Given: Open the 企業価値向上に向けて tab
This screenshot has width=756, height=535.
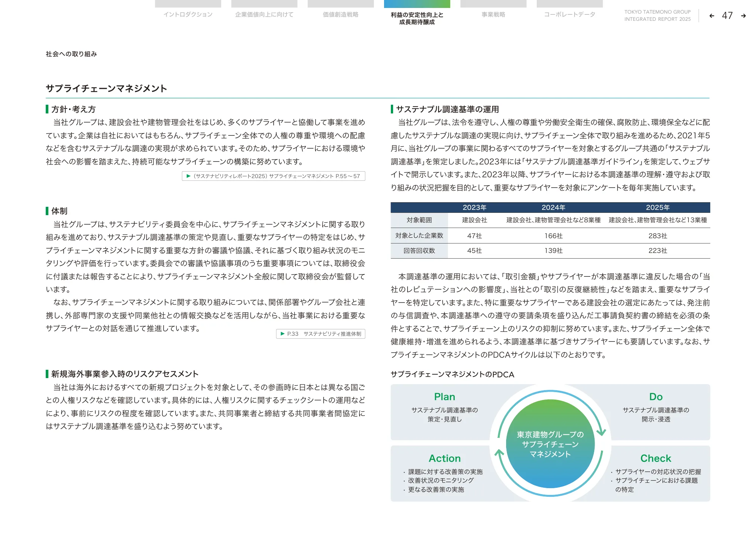Looking at the screenshot, I should (x=264, y=14).
